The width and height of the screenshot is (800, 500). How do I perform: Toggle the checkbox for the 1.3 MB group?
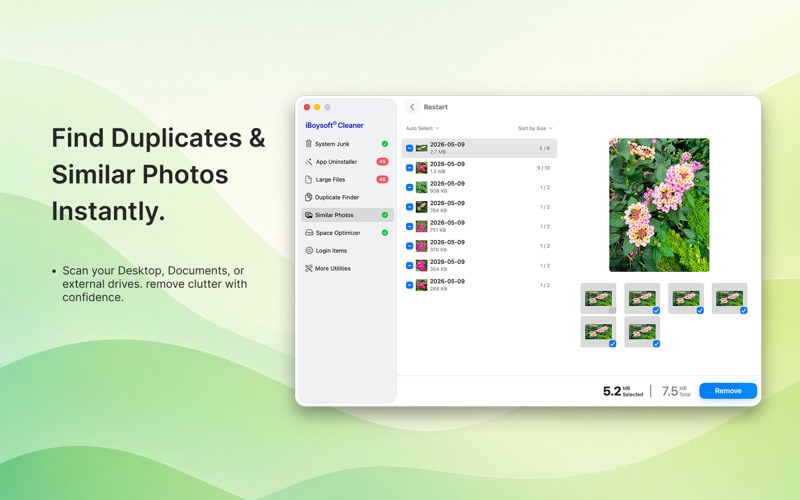(409, 168)
